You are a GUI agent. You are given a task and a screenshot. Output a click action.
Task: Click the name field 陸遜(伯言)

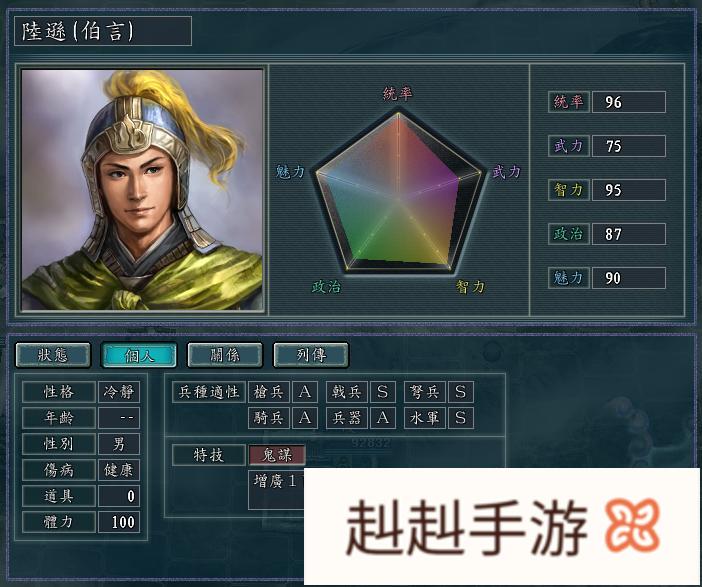click(103, 31)
